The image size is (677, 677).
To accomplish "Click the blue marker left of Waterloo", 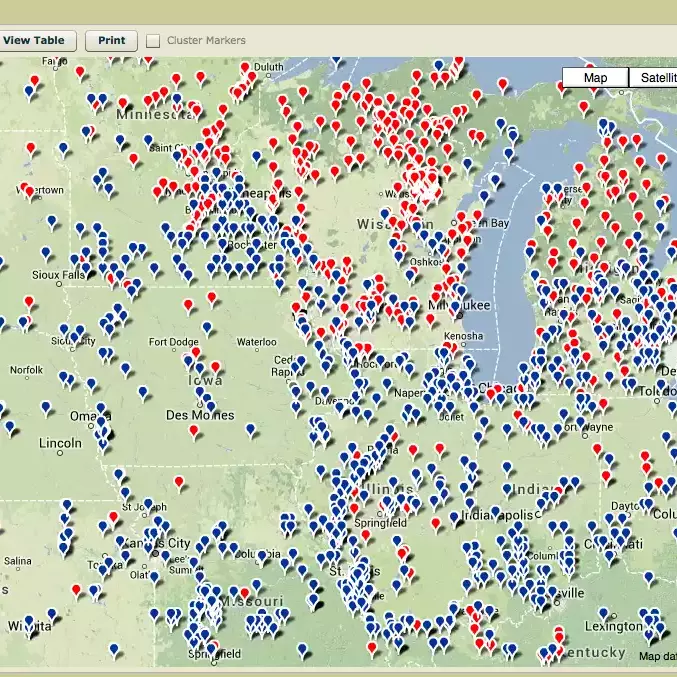I will (x=207, y=327).
